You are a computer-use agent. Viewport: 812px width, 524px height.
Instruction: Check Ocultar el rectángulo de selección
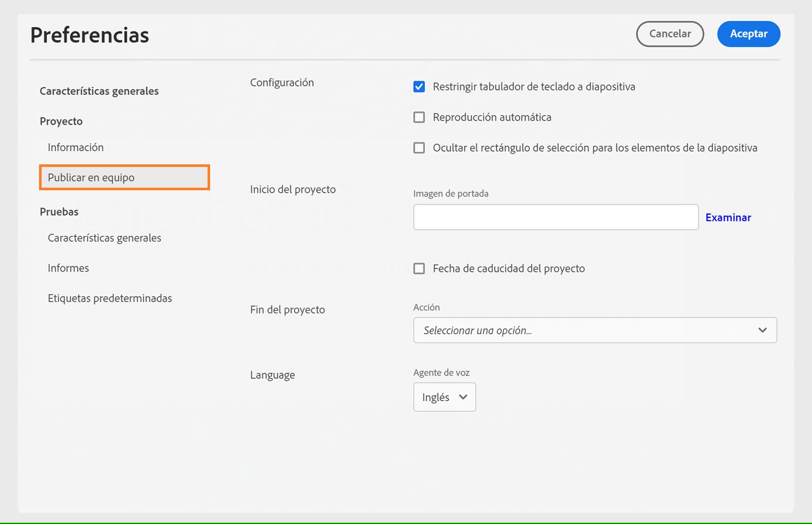419,148
